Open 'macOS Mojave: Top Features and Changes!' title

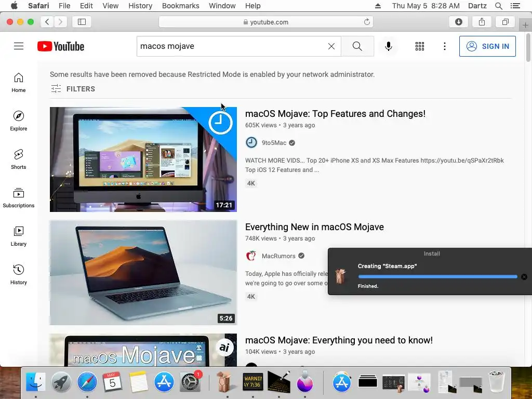[x=335, y=114]
